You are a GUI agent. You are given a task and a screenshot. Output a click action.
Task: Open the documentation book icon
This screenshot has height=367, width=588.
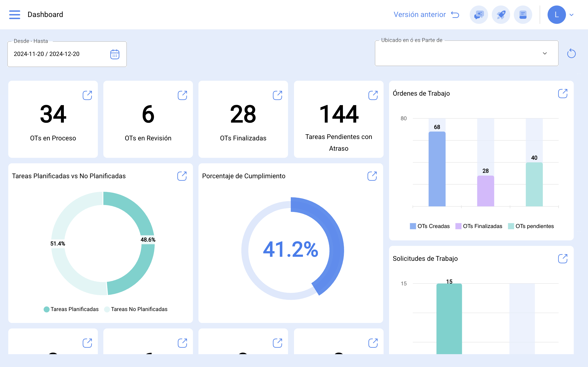point(523,15)
